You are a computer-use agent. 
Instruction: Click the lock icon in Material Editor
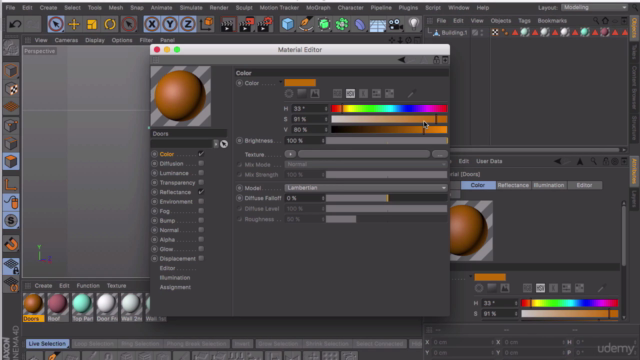[436, 60]
